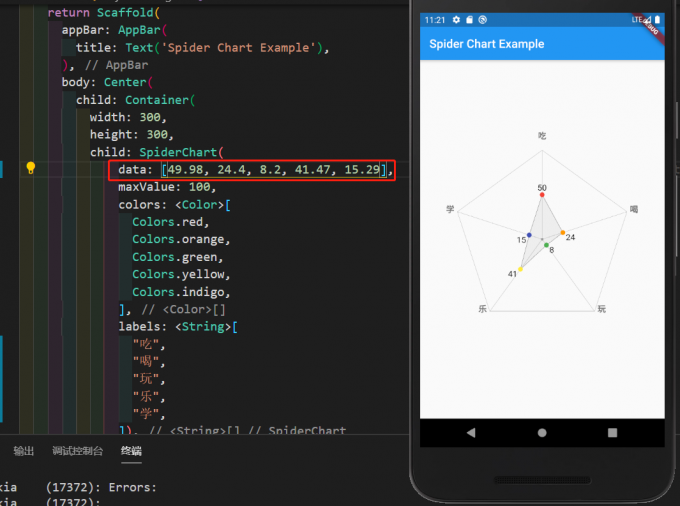Click Colors.green in the code
The height and width of the screenshot is (506, 680).
point(178,257)
